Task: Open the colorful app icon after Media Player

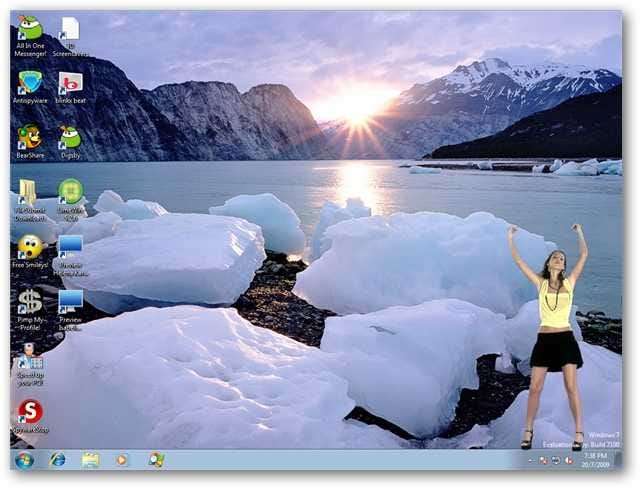Action: [156, 460]
